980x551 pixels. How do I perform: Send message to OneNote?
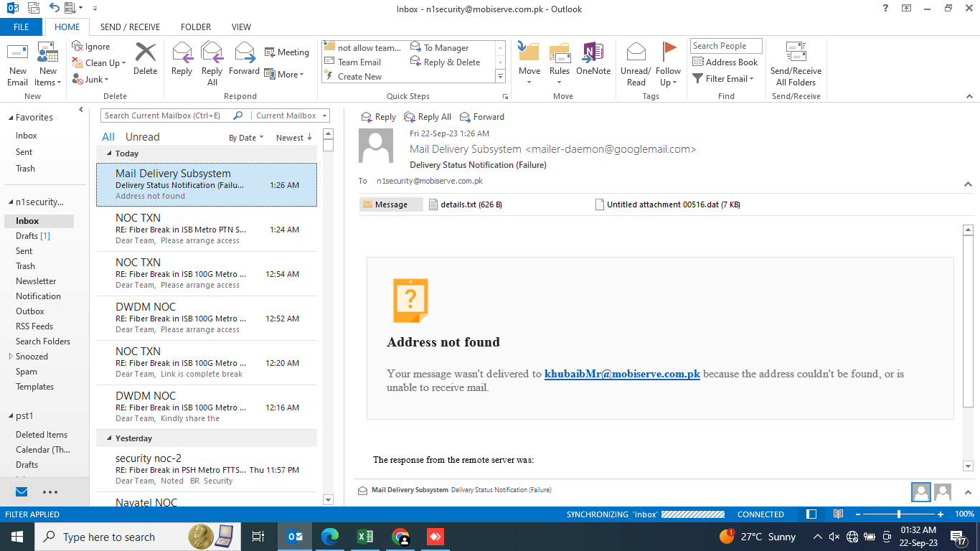593,53
